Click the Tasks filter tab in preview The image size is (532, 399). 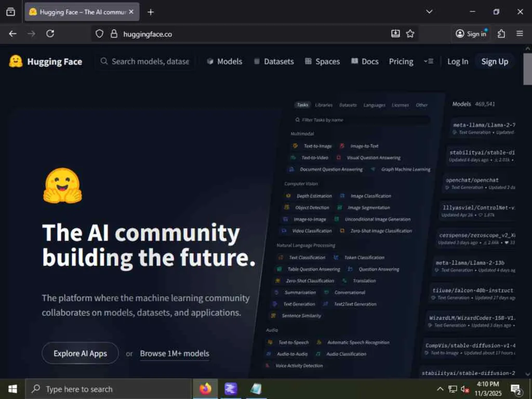point(302,105)
